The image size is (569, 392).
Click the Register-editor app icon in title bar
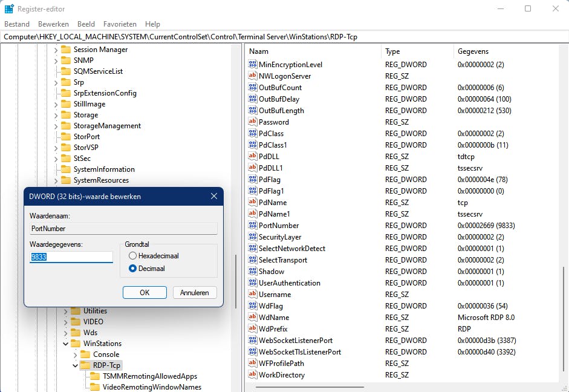[x=9, y=8]
